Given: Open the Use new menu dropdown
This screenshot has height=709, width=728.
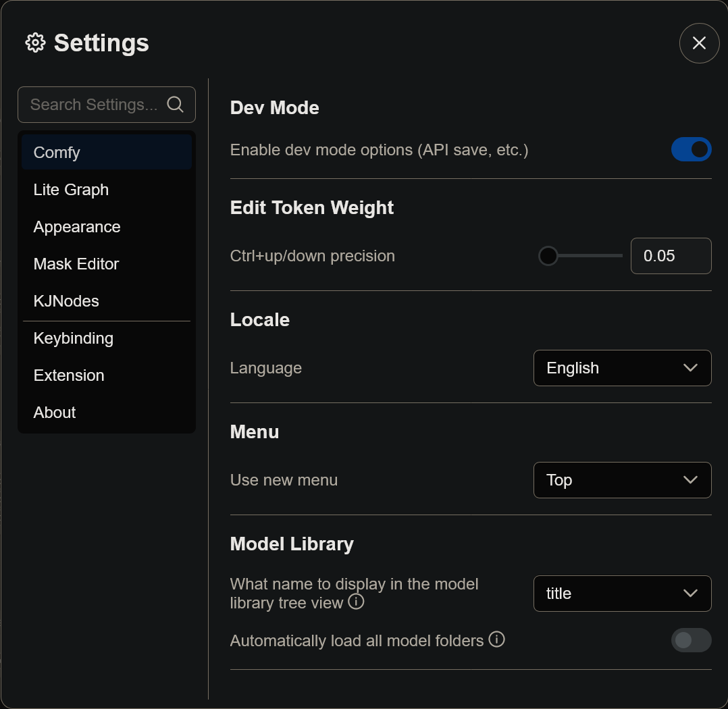Looking at the screenshot, I should [x=622, y=480].
